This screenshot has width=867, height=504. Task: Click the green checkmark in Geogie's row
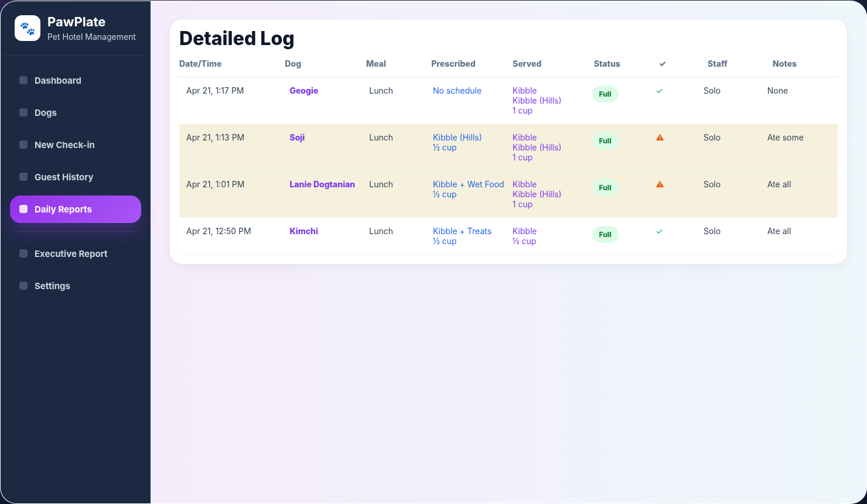tap(660, 91)
